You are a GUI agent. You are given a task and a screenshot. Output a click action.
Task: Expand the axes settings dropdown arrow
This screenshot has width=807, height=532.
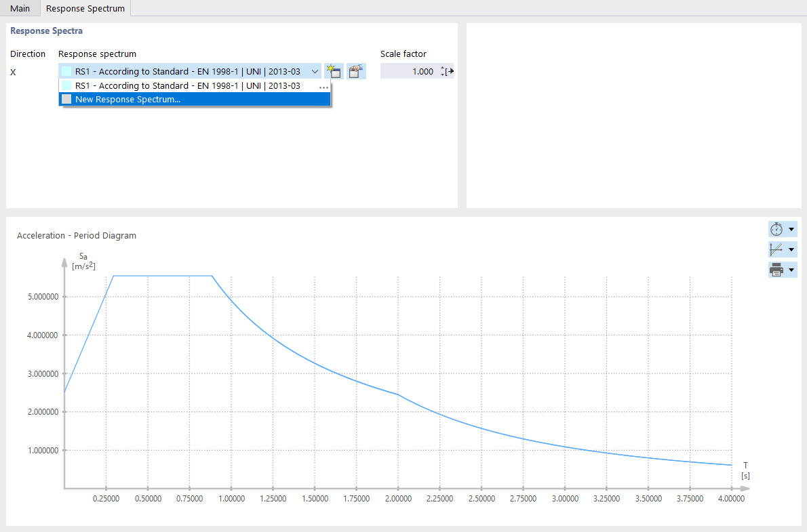[x=791, y=249]
